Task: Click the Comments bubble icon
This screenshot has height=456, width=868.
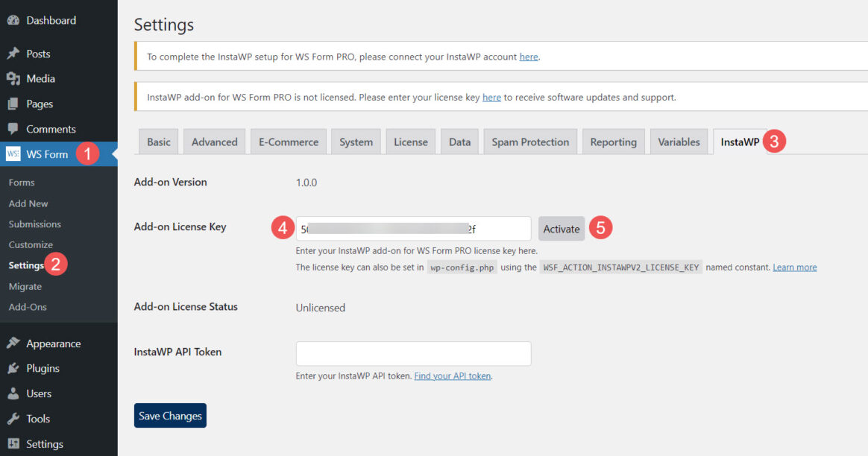Action: click(13, 128)
